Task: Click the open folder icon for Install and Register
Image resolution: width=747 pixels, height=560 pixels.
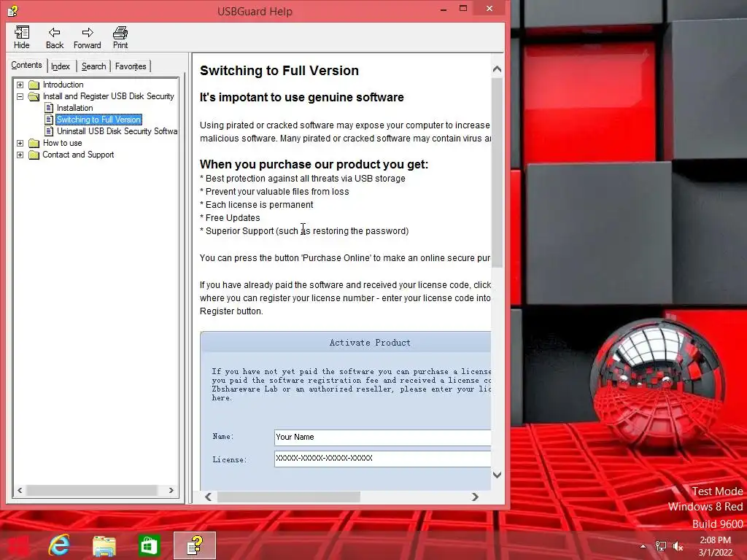Action: click(x=34, y=97)
